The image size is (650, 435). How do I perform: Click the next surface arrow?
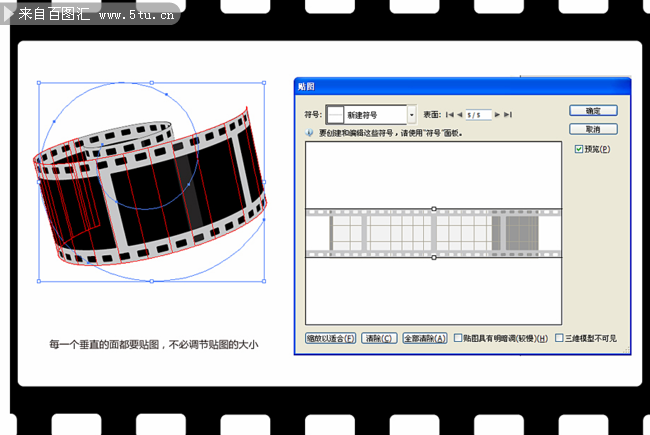pos(499,115)
